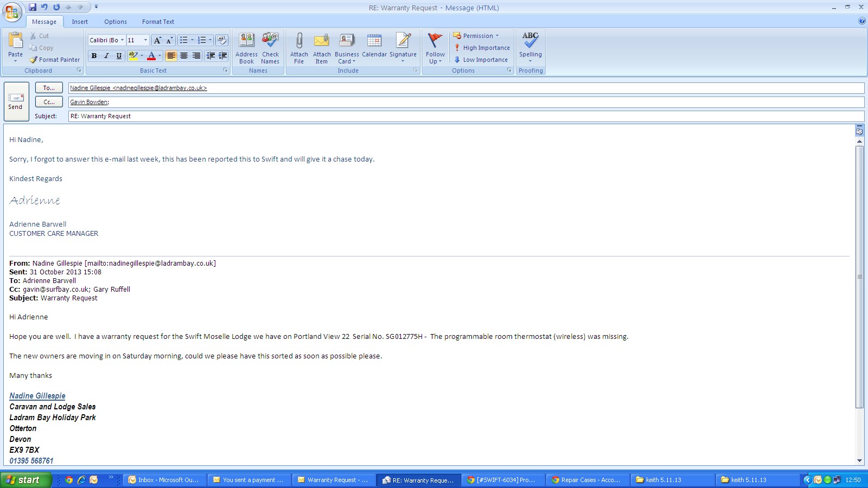868x488 pixels.
Task: Grow the font size
Action: [x=157, y=40]
